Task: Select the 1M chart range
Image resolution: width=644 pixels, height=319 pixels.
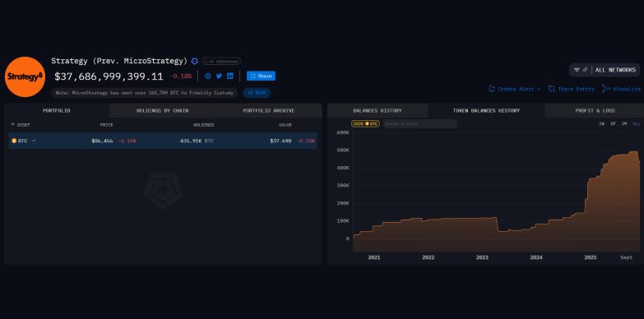Action: pyautogui.click(x=613, y=123)
